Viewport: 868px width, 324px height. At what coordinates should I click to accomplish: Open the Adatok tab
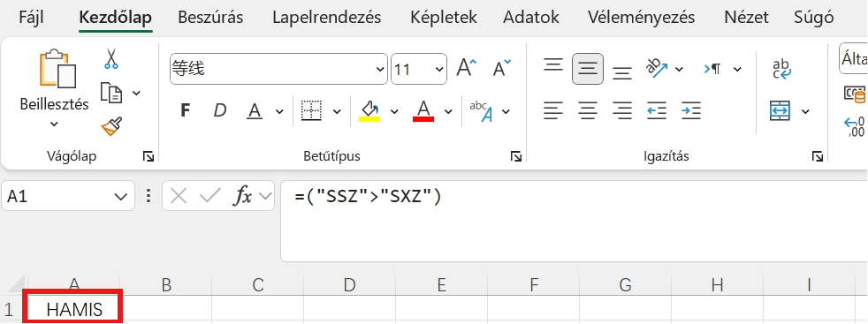click(x=531, y=17)
